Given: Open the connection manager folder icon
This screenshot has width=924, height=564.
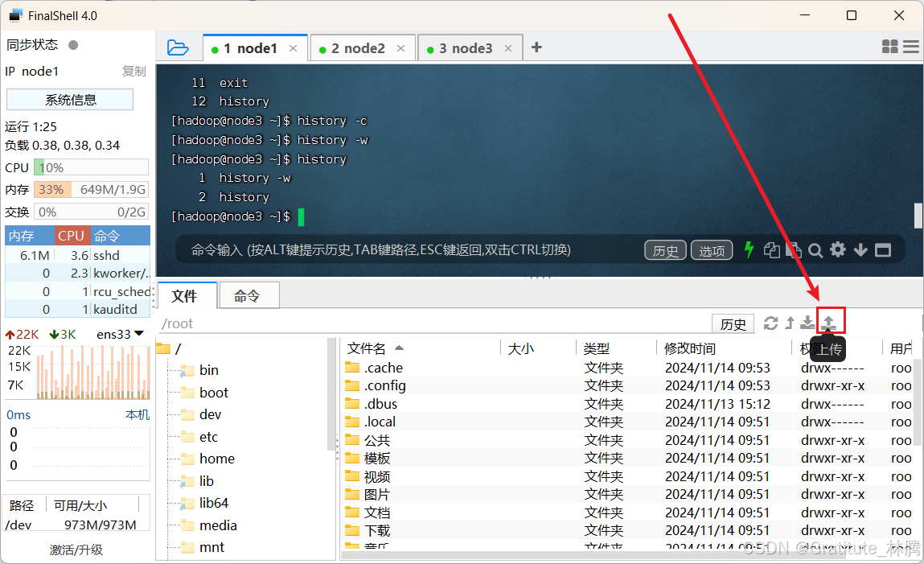Looking at the screenshot, I should pos(178,47).
